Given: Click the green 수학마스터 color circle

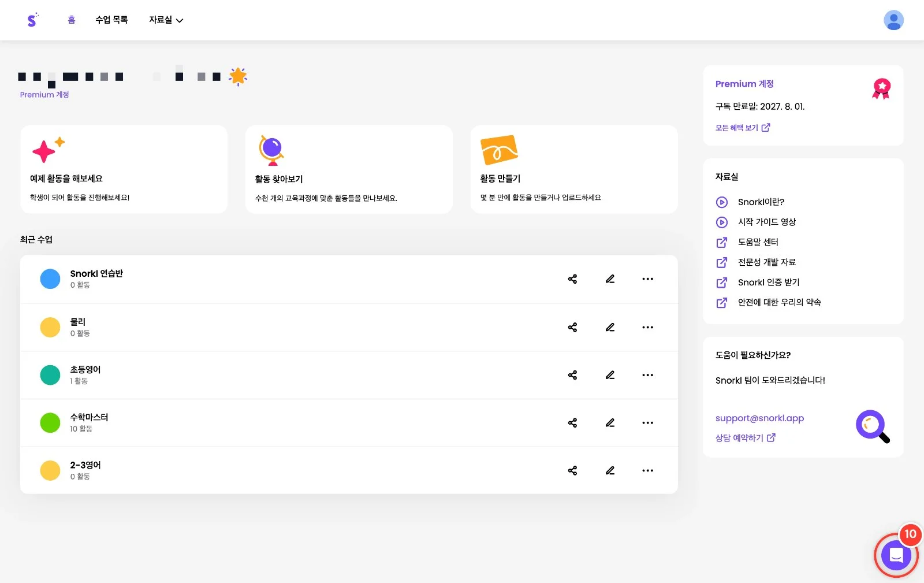Looking at the screenshot, I should [50, 422].
